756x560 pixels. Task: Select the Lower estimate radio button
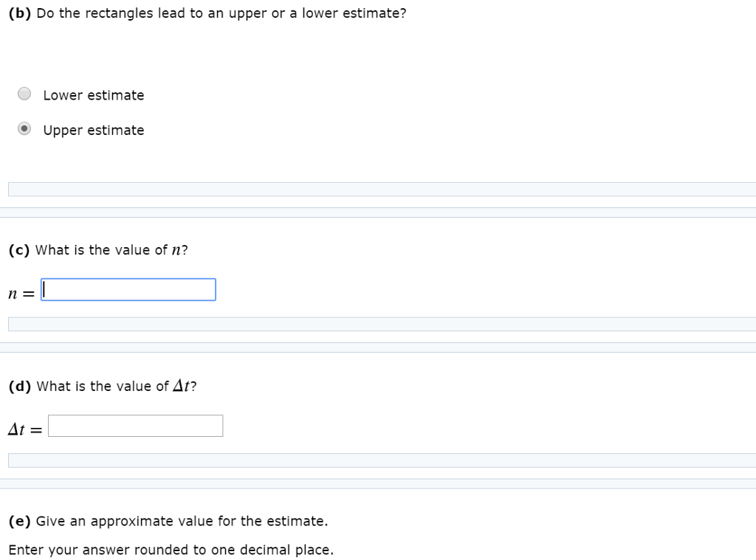pos(24,94)
